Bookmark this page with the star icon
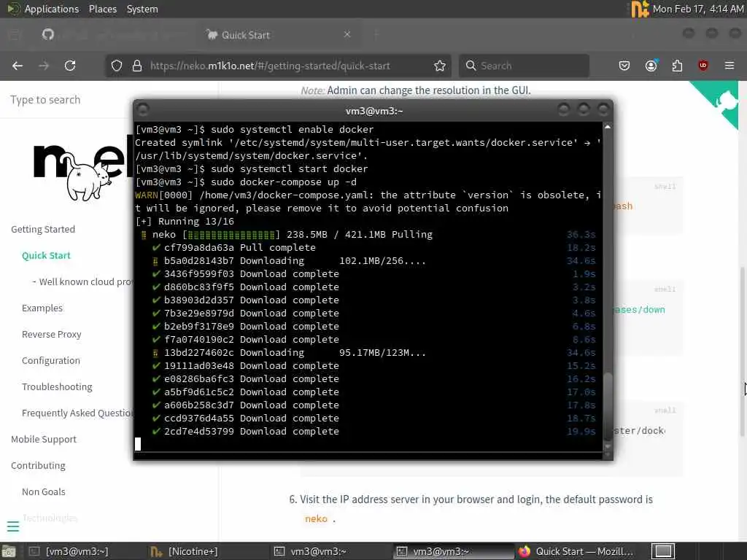747x560 pixels. click(x=440, y=66)
